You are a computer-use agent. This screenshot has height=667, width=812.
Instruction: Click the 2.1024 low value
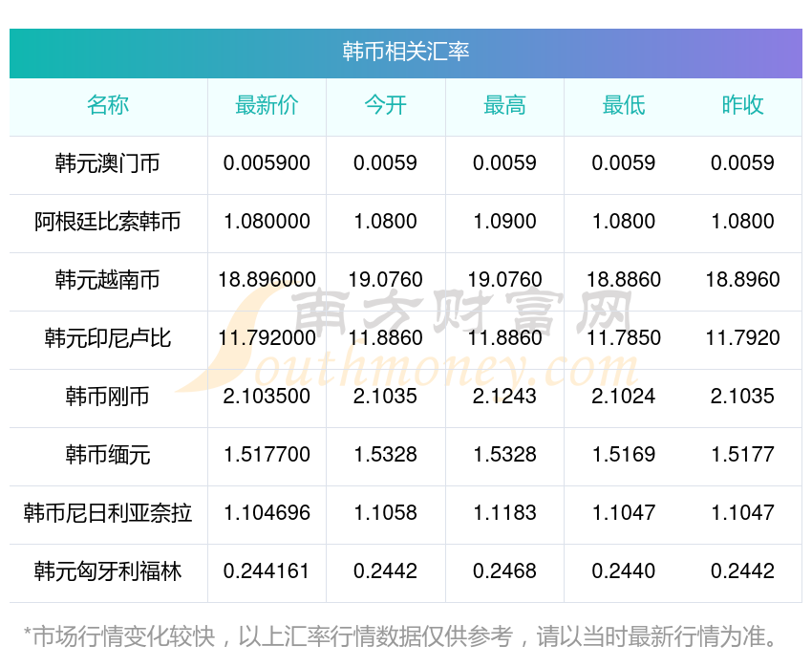click(x=624, y=397)
